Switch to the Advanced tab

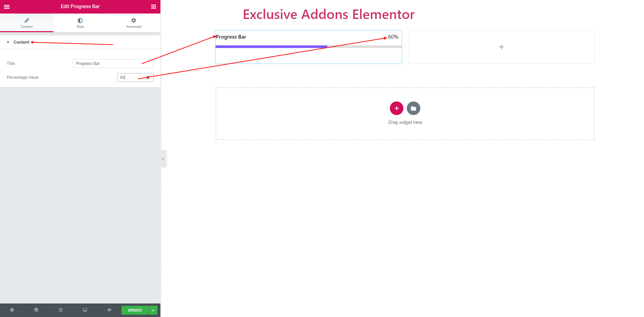134,23
